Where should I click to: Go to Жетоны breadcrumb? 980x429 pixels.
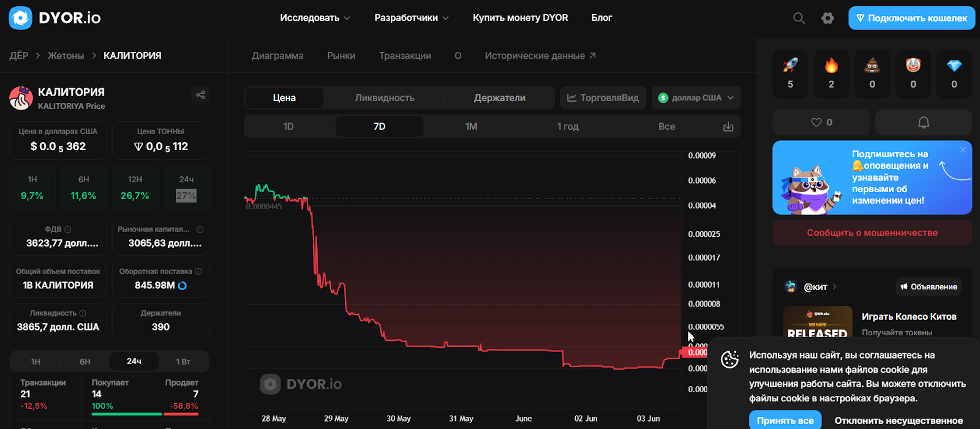66,56
